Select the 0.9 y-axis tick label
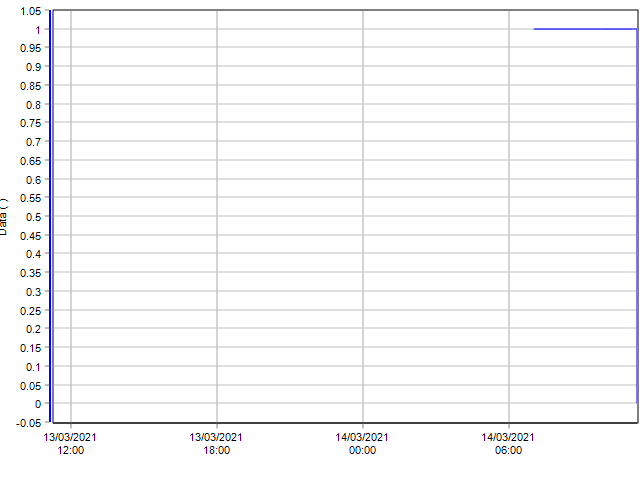The width and height of the screenshot is (640, 480). pos(33,67)
